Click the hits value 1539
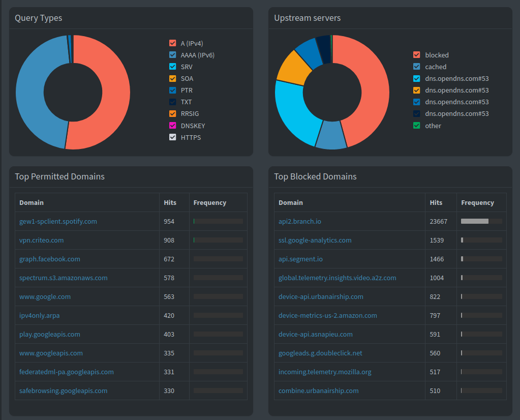 [x=437, y=240]
